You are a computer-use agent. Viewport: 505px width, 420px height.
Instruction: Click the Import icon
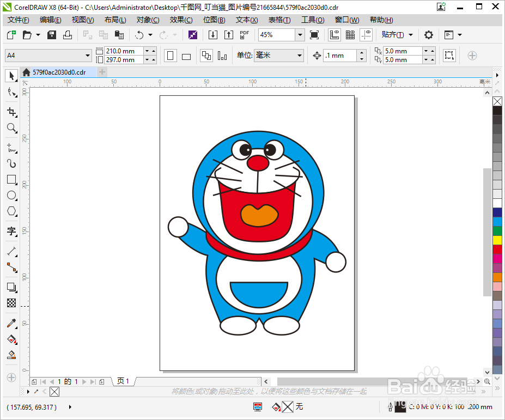click(213, 35)
